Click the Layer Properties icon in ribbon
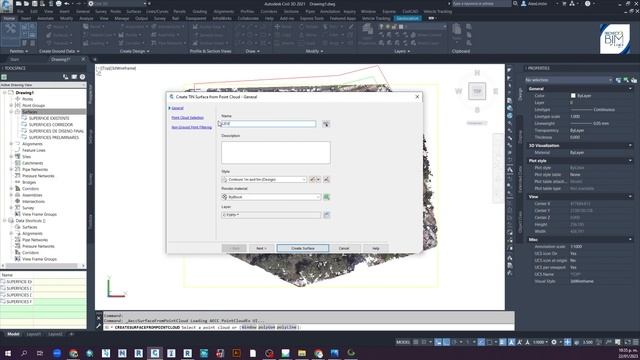Viewport: 640px width, 360px height. click(367, 29)
